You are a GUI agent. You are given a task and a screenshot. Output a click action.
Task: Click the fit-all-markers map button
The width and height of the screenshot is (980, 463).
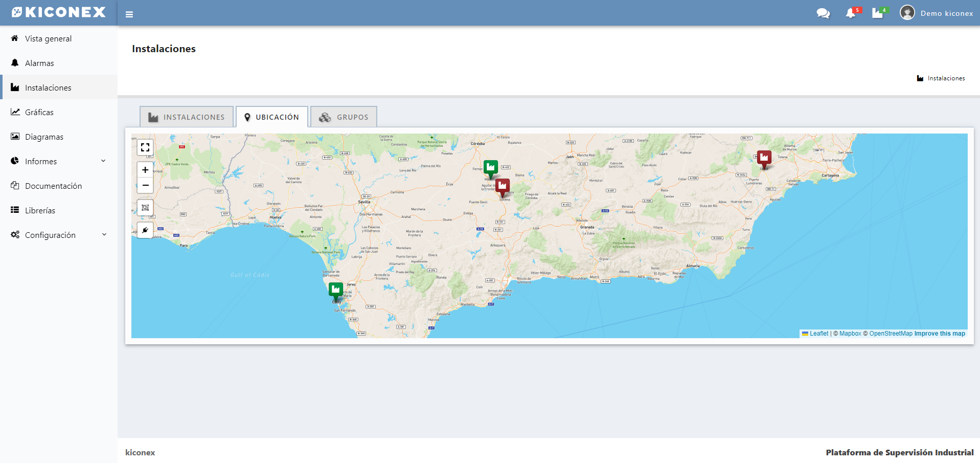pyautogui.click(x=145, y=208)
